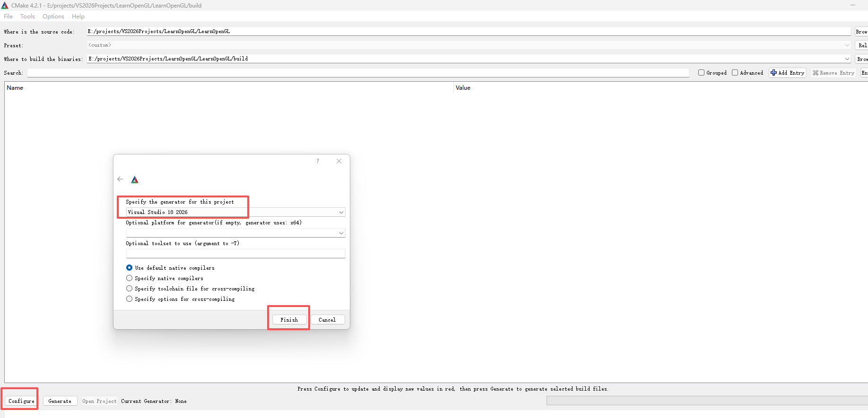868x418 pixels.
Task: Click the Cancel button in dialog
Action: tap(327, 320)
